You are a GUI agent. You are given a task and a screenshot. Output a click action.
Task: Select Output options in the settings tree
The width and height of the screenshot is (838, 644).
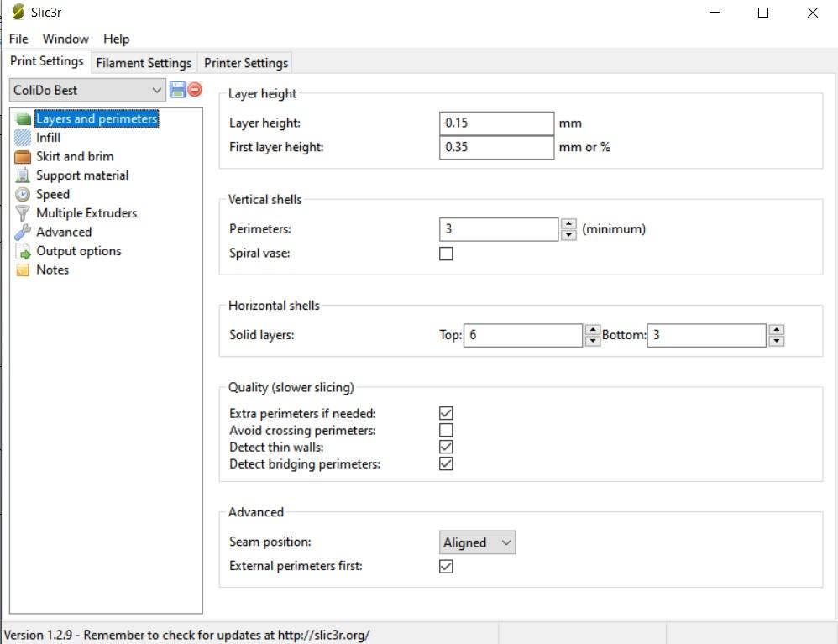(x=78, y=251)
